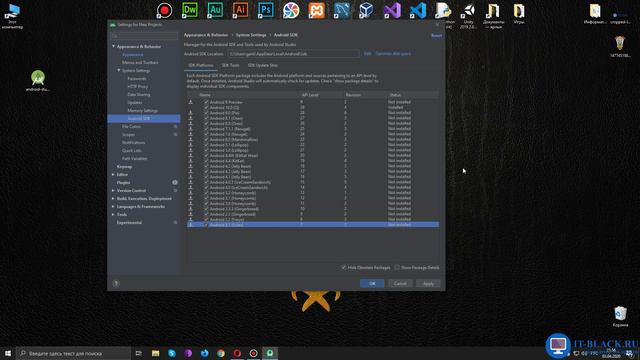The height and width of the screenshot is (360, 640).
Task: Toggle the Android 7.1.1 (Nougat) checkbox
Action: tap(206, 129)
